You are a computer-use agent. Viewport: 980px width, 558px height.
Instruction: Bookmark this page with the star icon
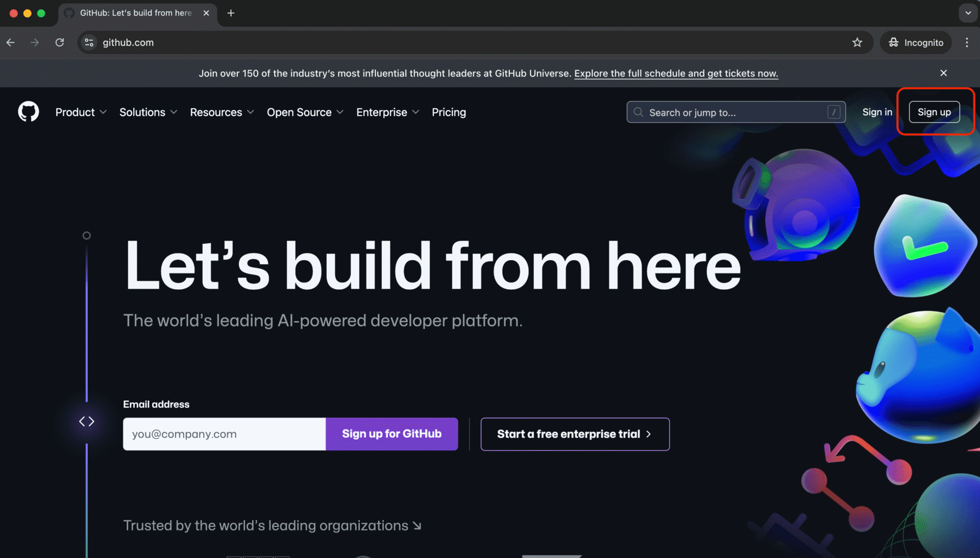point(857,42)
